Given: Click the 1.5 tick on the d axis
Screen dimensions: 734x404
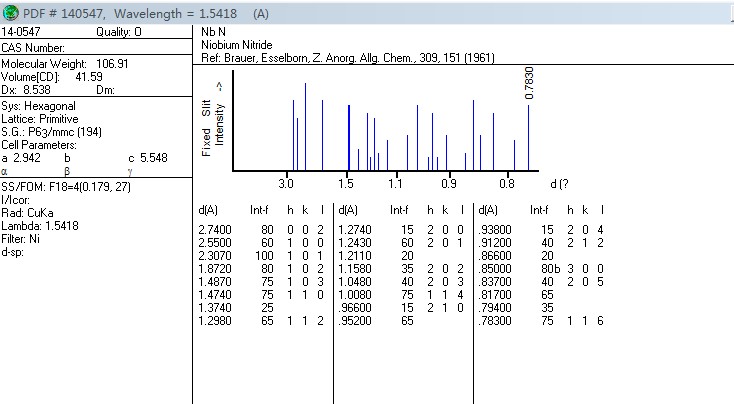Looking at the screenshot, I should (x=346, y=184).
